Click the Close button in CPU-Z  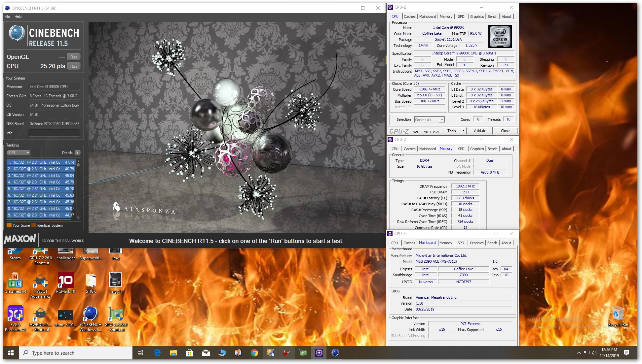(505, 131)
